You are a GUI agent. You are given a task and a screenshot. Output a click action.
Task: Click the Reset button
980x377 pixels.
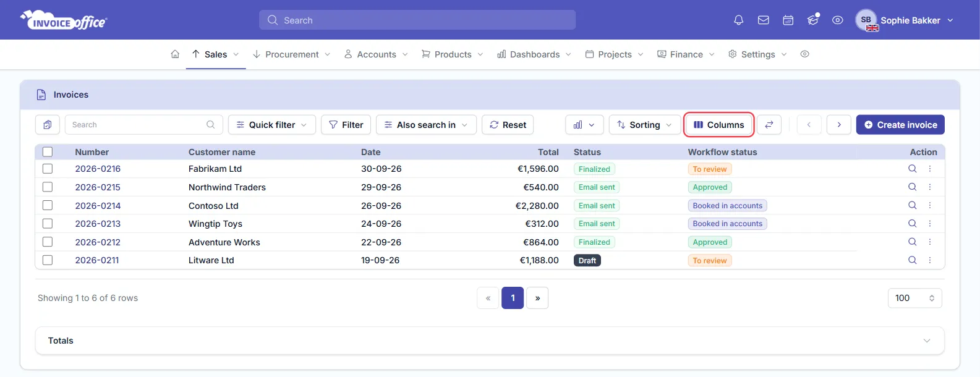point(508,125)
